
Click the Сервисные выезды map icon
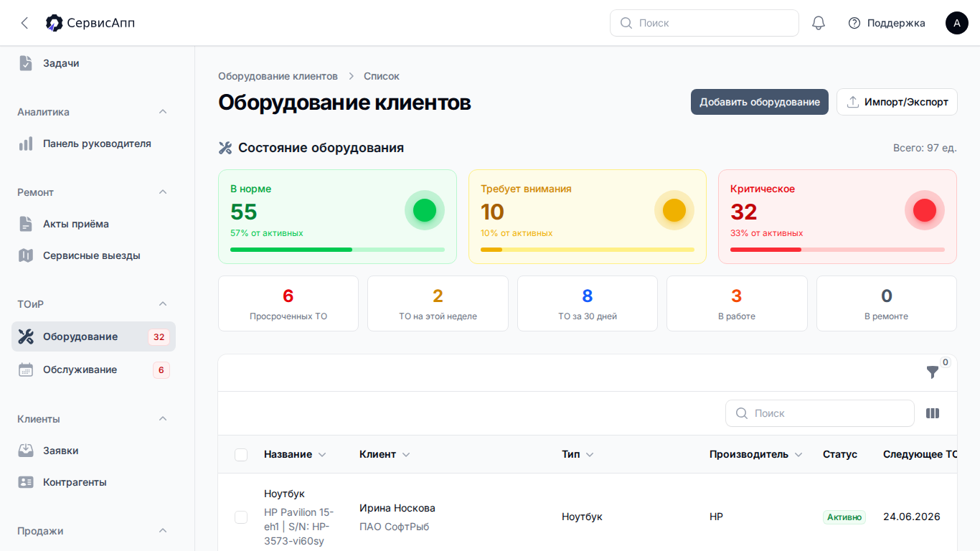[26, 255]
